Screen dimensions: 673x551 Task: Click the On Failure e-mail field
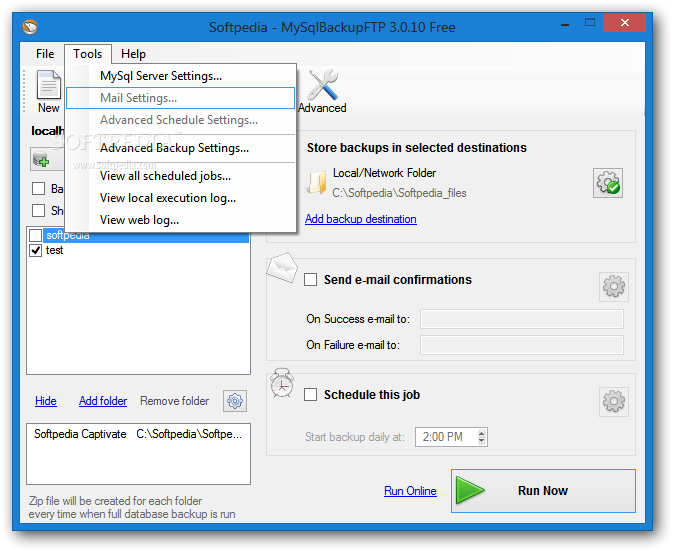tap(521, 345)
